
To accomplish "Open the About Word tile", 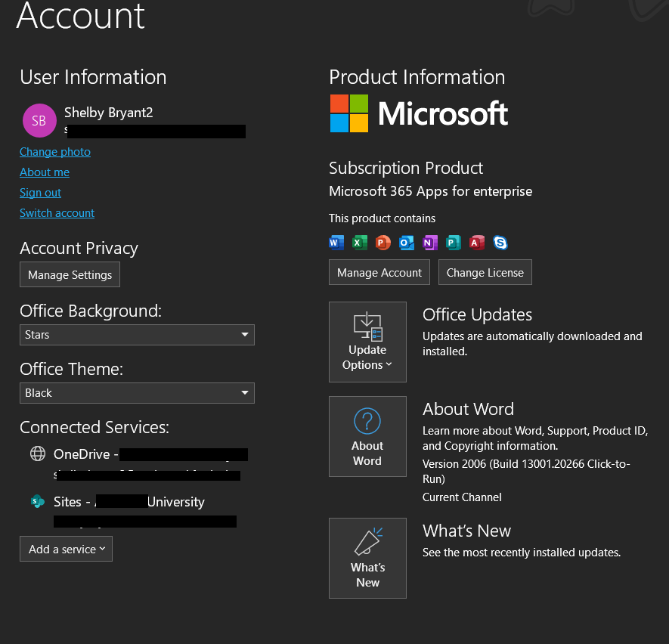I will click(x=367, y=436).
